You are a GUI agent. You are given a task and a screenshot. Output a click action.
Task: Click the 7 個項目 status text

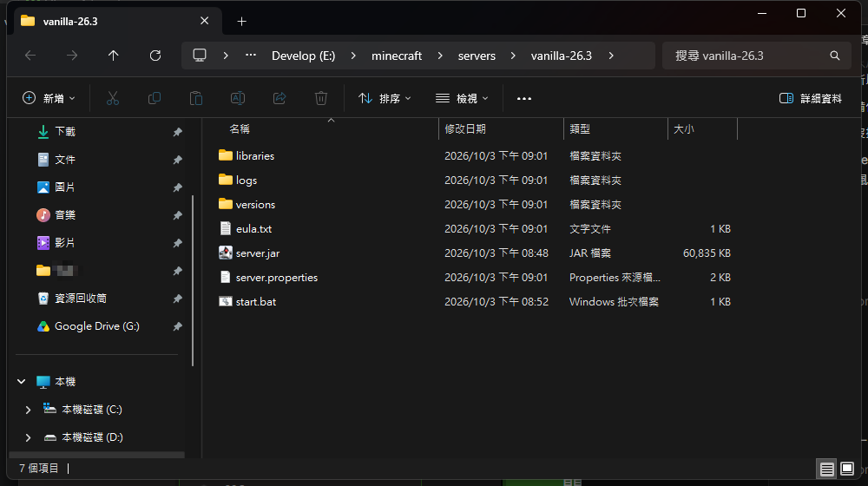point(39,469)
